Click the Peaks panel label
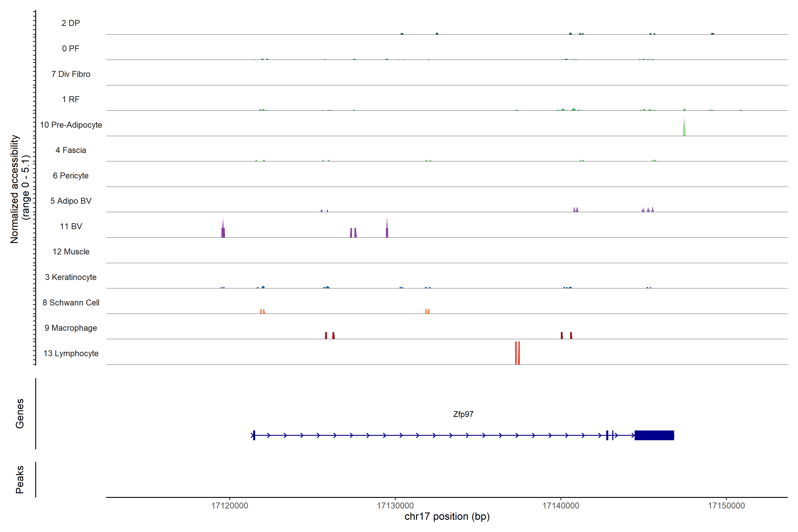798x532 pixels. pos(20,479)
